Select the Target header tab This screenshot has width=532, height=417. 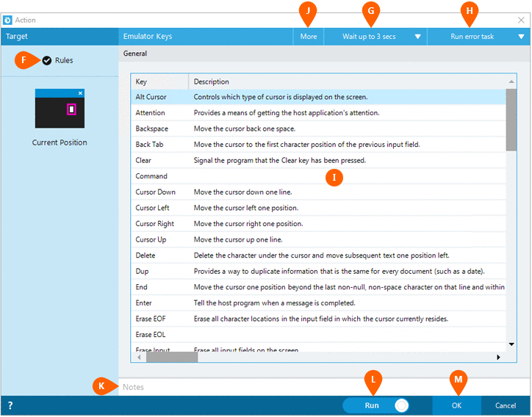[x=60, y=37]
